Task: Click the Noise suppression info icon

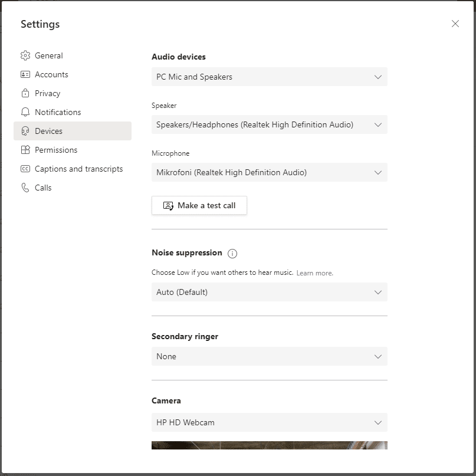Action: (232, 253)
